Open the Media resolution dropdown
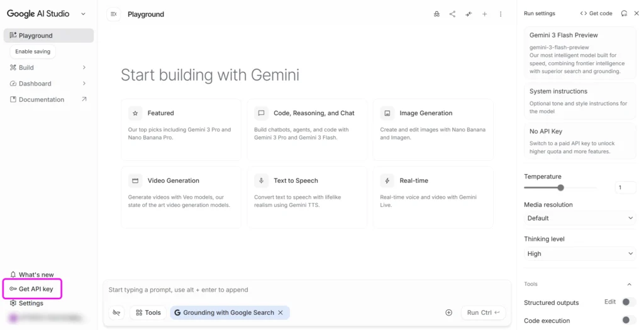644x330 pixels. tap(579, 218)
